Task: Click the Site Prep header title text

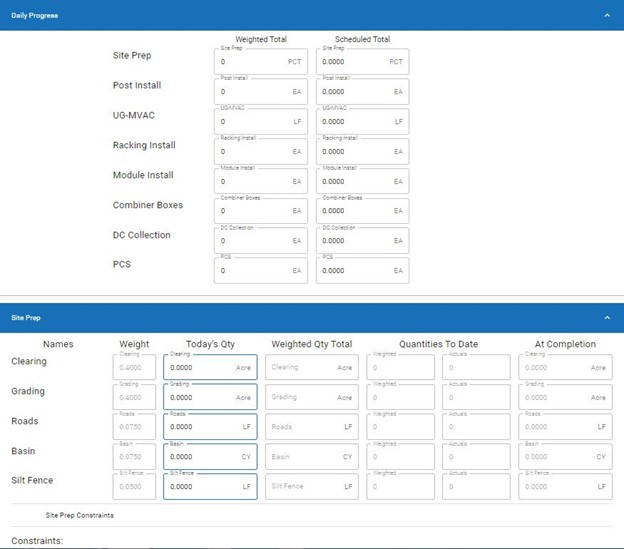Action: (x=26, y=318)
